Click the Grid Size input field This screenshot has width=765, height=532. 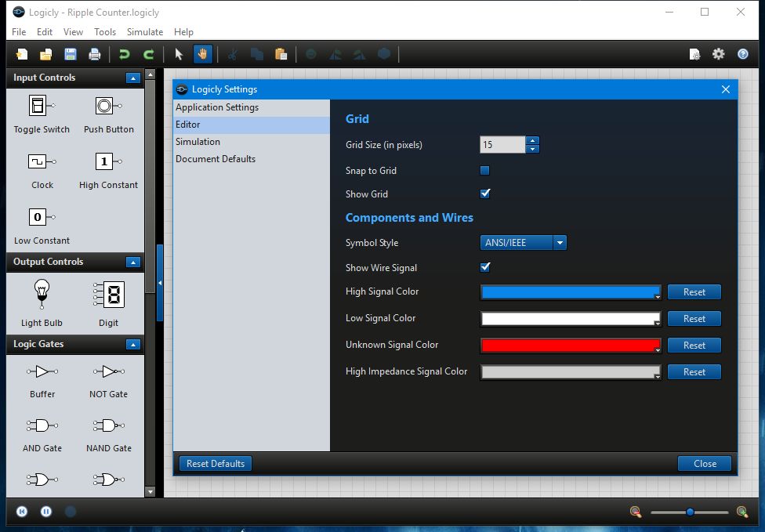tap(502, 145)
